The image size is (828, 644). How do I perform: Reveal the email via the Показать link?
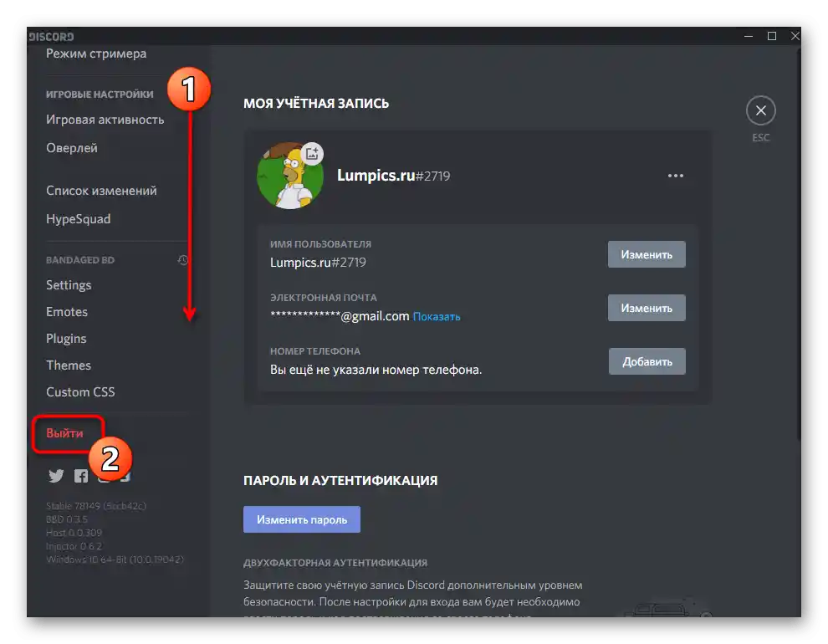point(437,317)
